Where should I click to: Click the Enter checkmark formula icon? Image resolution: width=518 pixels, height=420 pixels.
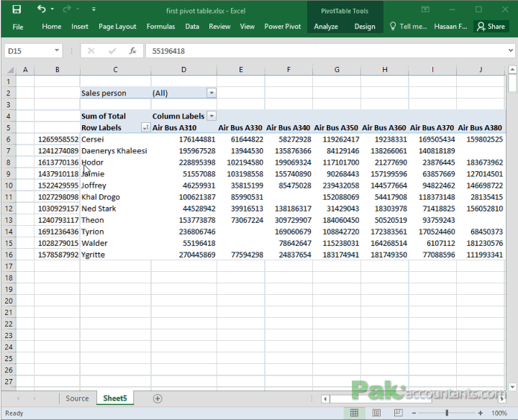[x=112, y=51]
